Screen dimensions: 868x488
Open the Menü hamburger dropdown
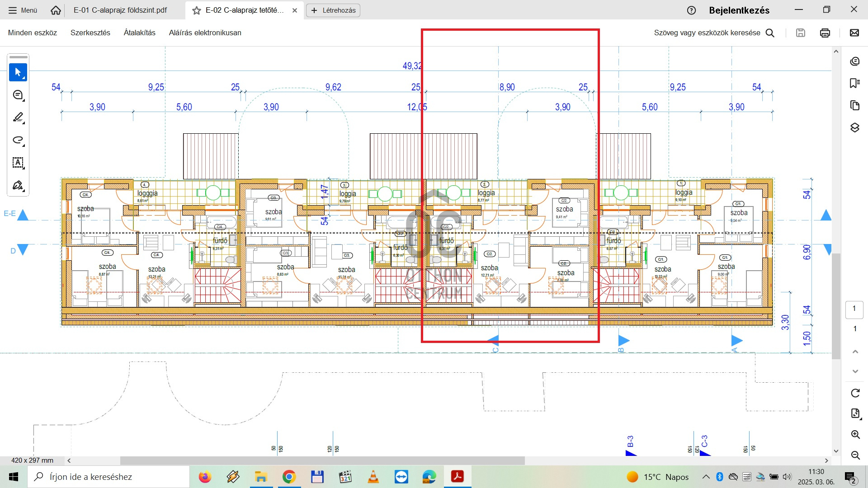23,10
